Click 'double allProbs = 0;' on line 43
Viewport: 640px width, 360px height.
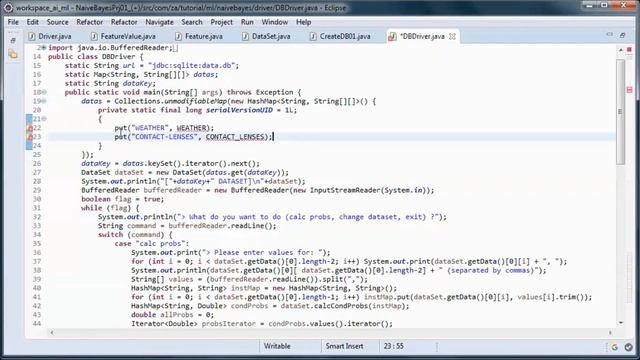tap(172, 315)
